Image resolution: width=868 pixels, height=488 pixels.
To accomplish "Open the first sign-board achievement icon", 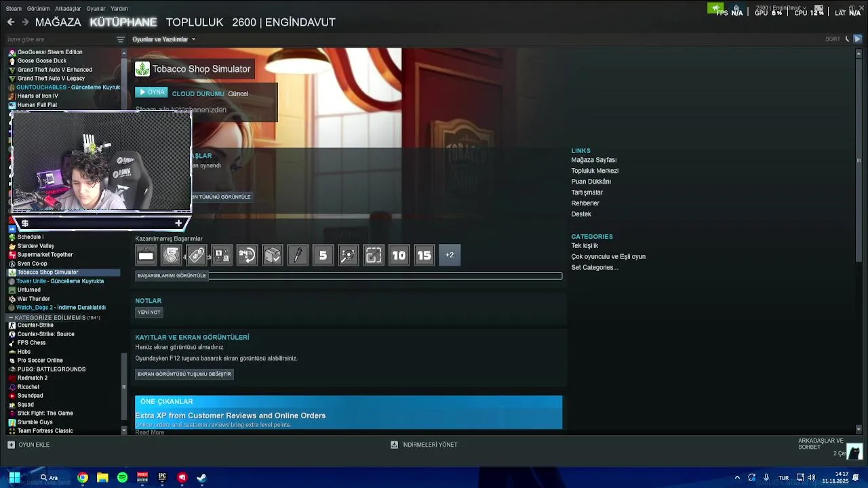I will [146, 256].
